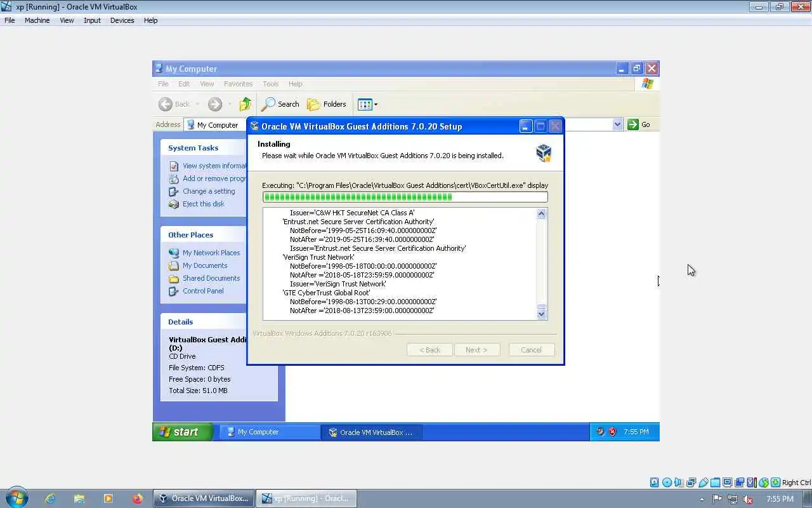Viewport: 812px width, 508px height.
Task: Click the Search magnifier in My Computer toolbar
Action: (x=269, y=104)
